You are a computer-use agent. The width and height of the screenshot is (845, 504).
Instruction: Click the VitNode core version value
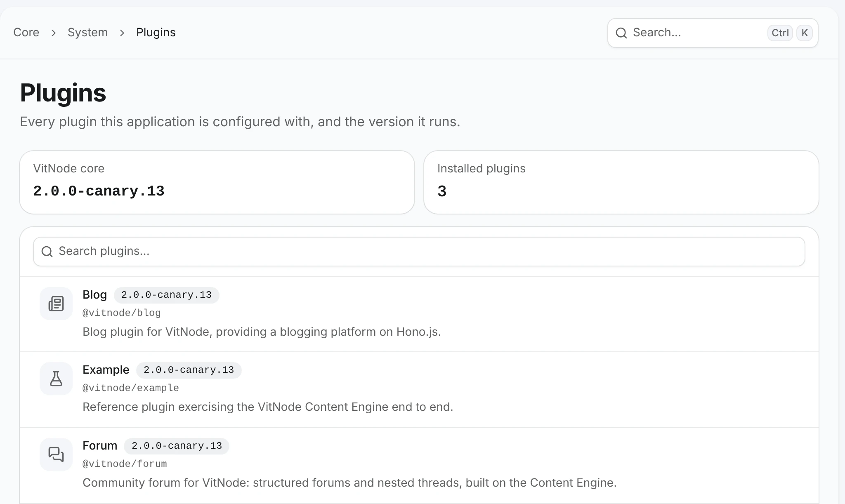click(x=99, y=191)
